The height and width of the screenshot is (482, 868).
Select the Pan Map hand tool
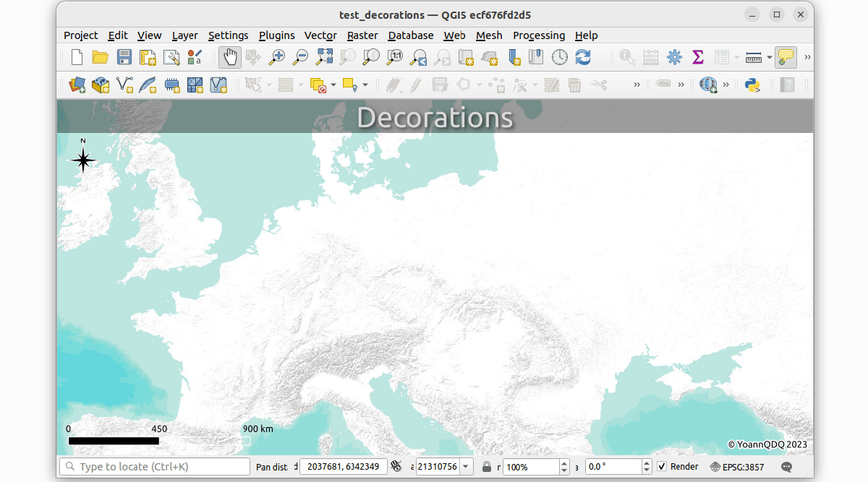(230, 57)
